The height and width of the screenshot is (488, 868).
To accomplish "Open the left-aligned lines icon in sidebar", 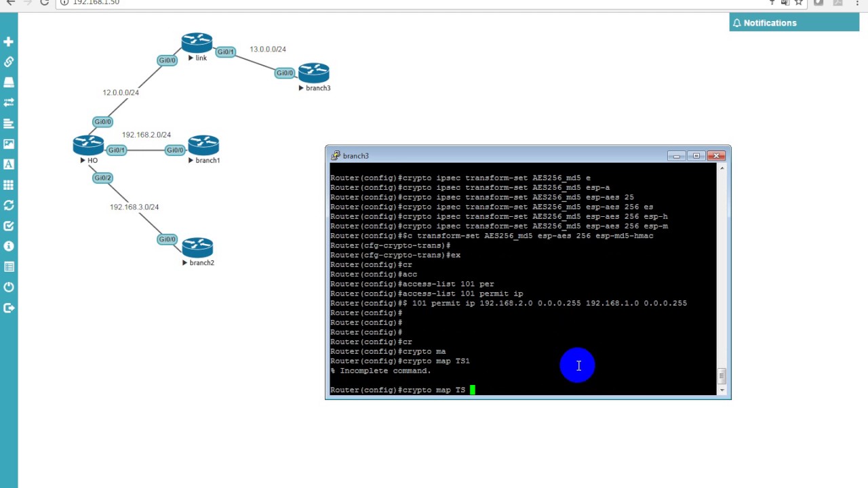I will pos(9,123).
